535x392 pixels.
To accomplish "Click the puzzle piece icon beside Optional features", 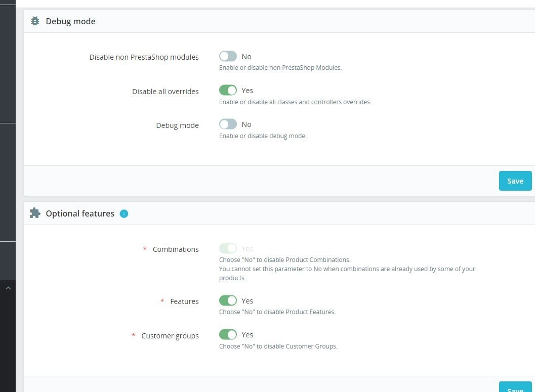I will click(x=35, y=213).
